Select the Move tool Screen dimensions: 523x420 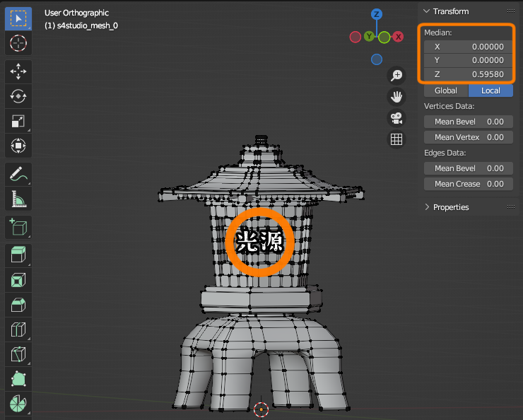[x=18, y=71]
